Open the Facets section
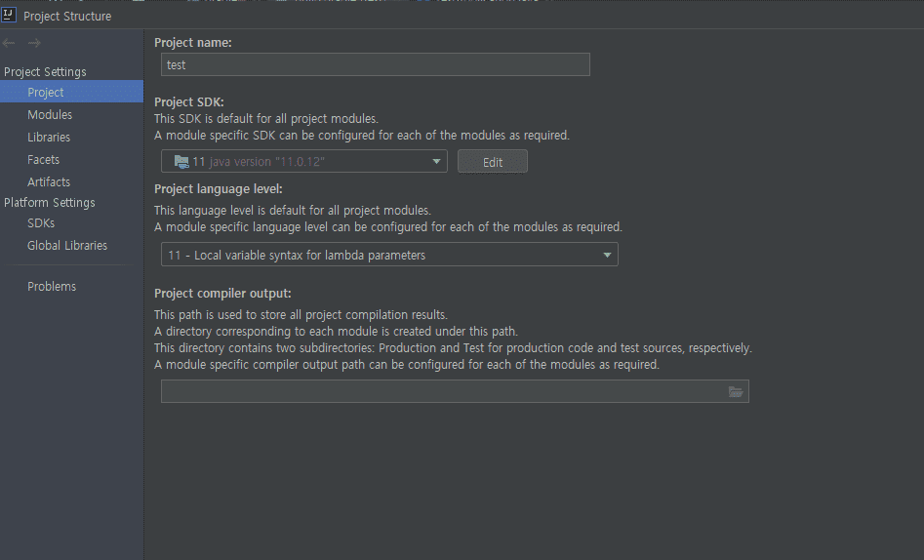 (x=43, y=160)
